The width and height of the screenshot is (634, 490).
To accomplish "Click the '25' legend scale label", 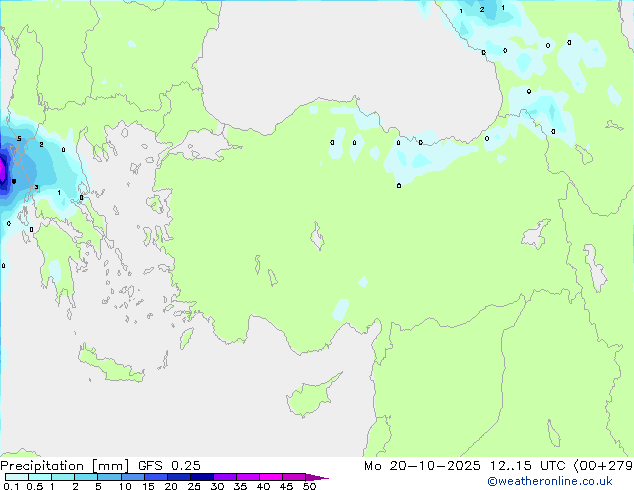I will [194, 486].
